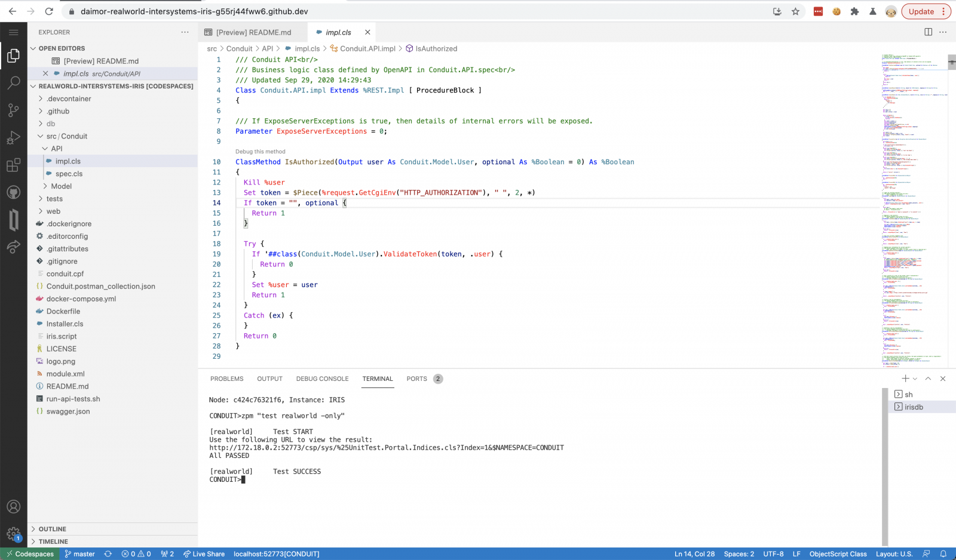Switch to the PROBLEMS tab
Image resolution: width=956 pixels, height=560 pixels.
(226, 379)
